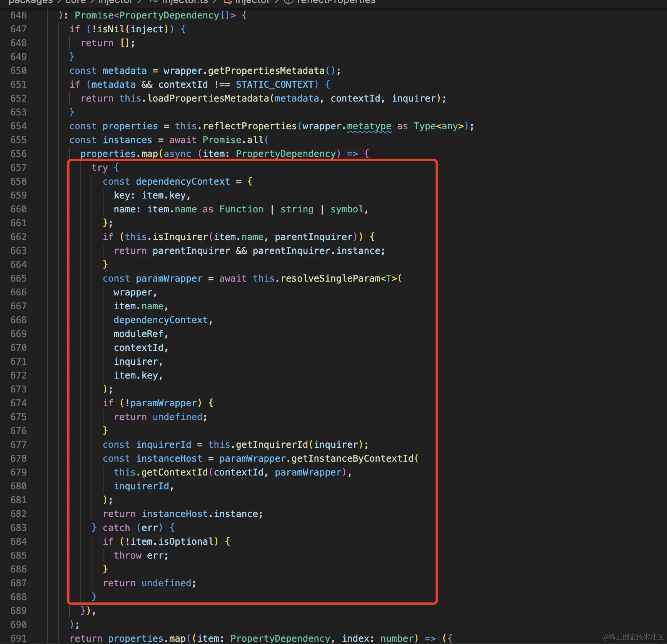This screenshot has width=667, height=644.
Task: Click line number 650 in the gutter
Action: [18, 71]
